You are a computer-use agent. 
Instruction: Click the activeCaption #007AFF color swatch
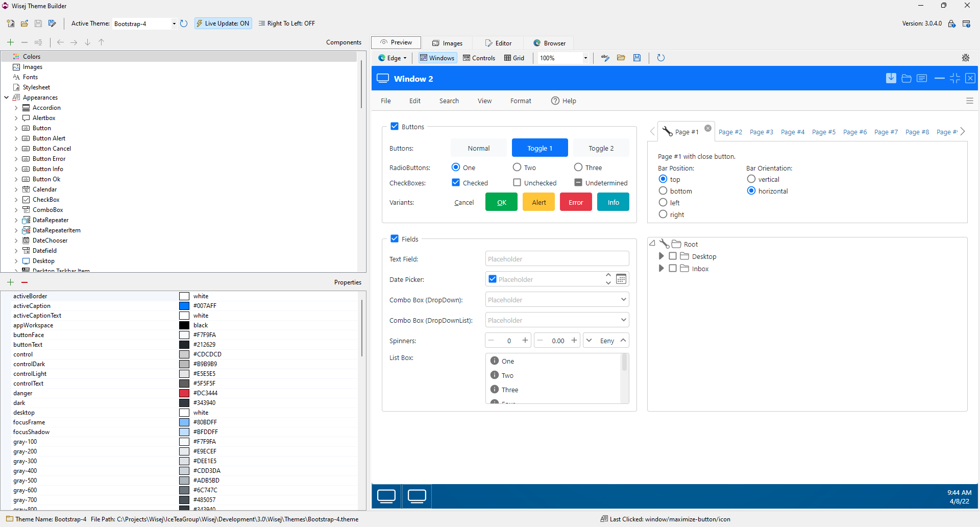184,306
